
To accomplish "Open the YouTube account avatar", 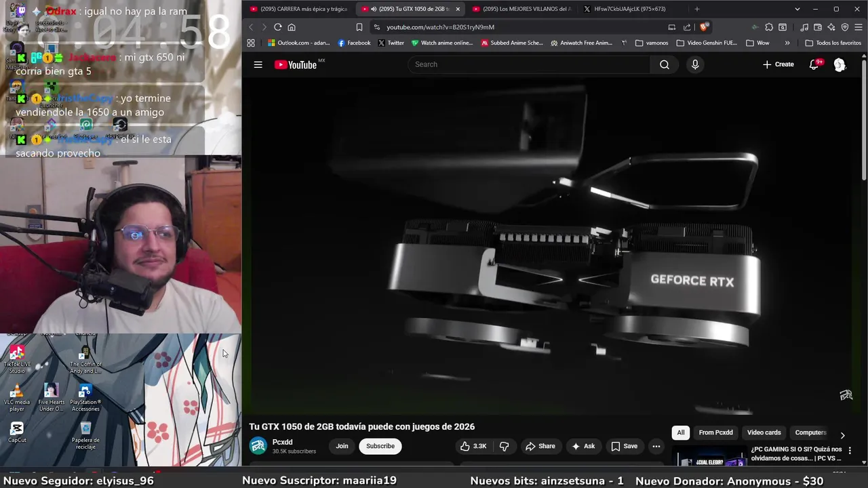I will 840,64.
